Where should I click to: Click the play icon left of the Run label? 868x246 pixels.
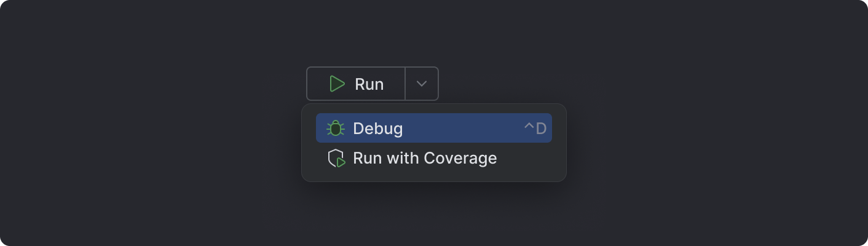click(337, 84)
